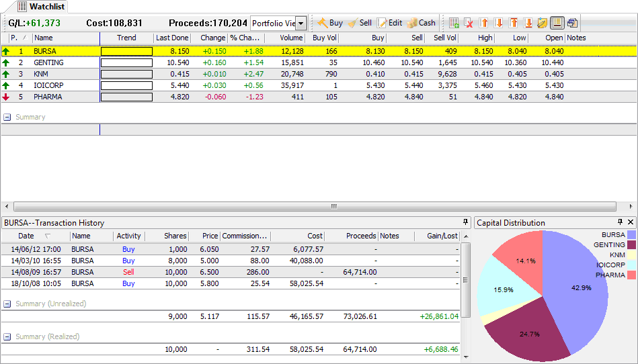
Task: Open the Edit transaction button
Action: (x=389, y=23)
